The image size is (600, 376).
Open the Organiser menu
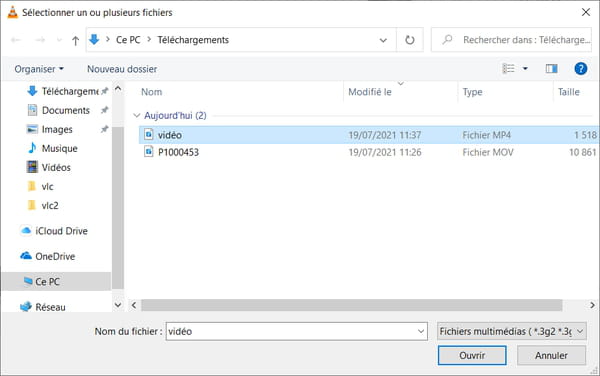(x=39, y=69)
